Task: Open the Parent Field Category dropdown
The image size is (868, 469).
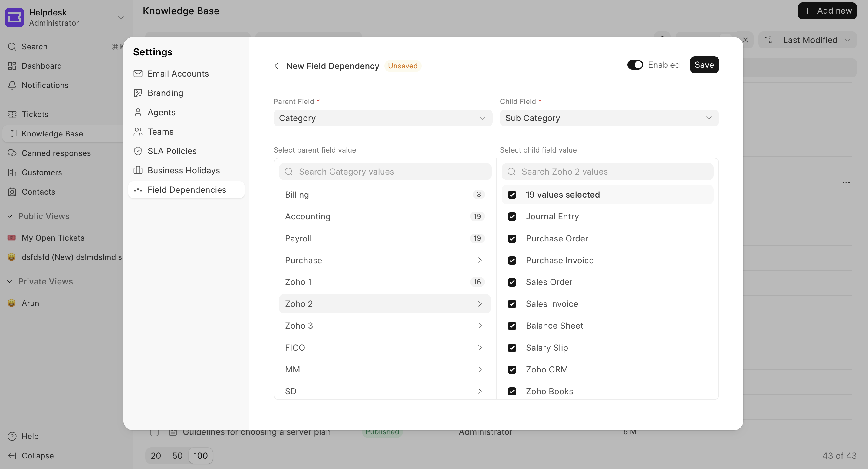Action: tap(383, 118)
